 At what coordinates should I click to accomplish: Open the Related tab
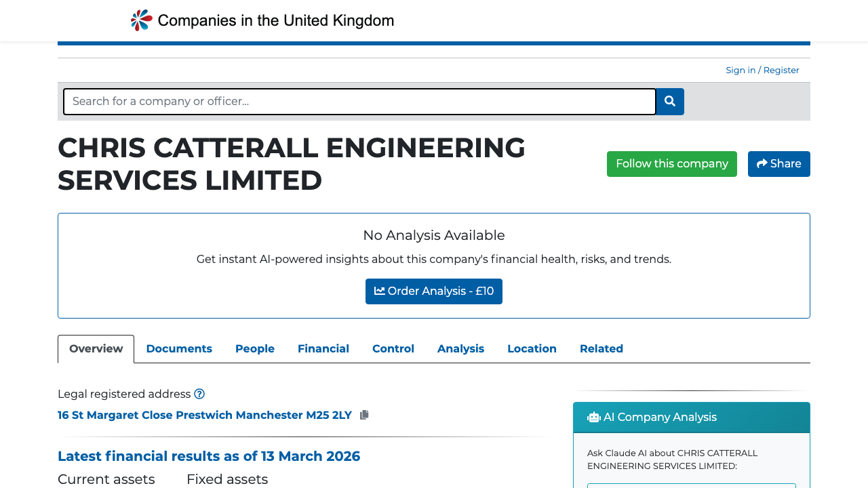601,348
